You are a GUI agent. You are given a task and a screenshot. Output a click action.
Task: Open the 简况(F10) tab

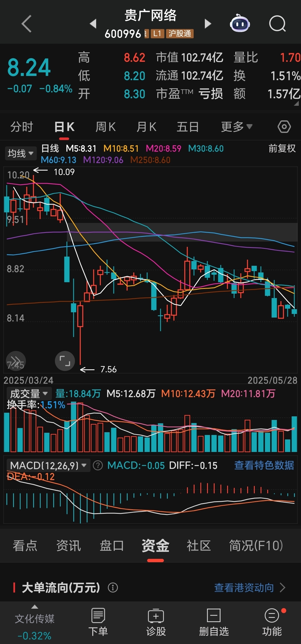[x=256, y=545]
